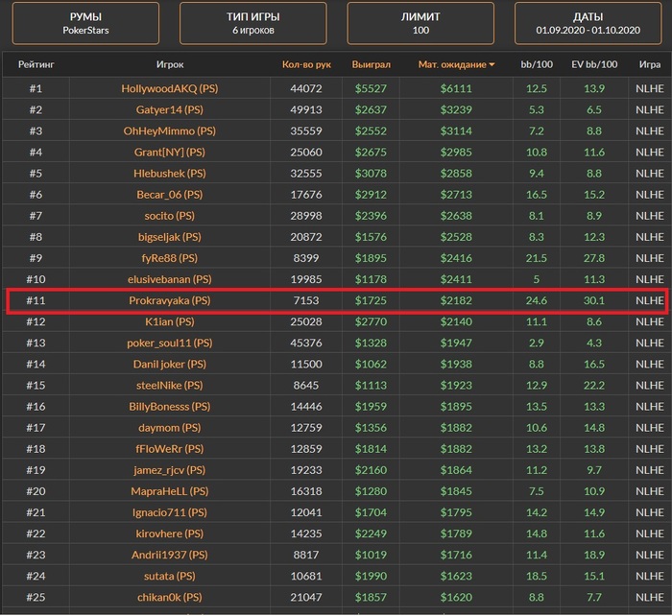
Task: Select rating cell #1
Action: [36, 88]
